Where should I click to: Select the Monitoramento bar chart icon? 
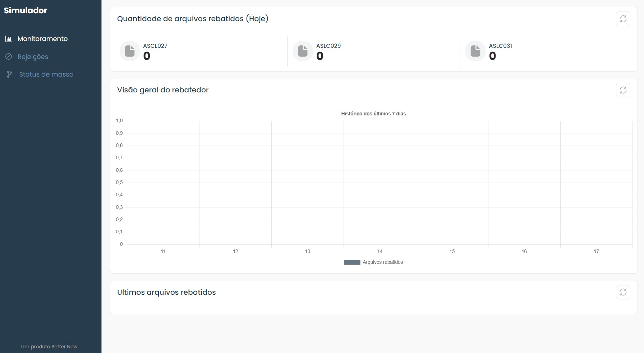coord(9,38)
